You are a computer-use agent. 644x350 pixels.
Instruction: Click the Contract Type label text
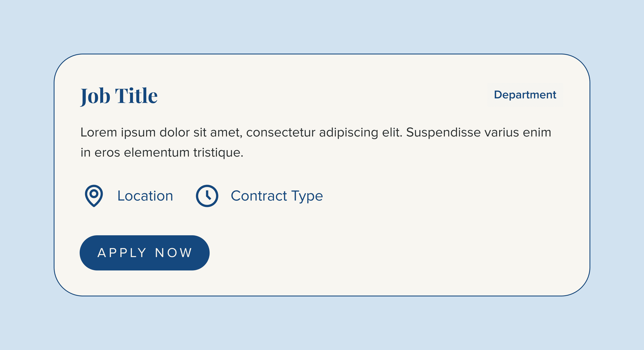[x=277, y=196]
